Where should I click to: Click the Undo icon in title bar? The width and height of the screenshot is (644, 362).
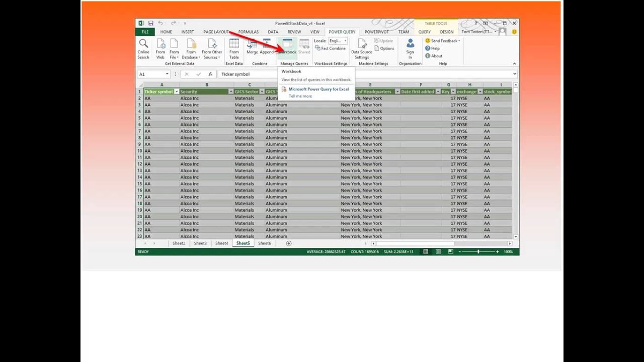160,23
